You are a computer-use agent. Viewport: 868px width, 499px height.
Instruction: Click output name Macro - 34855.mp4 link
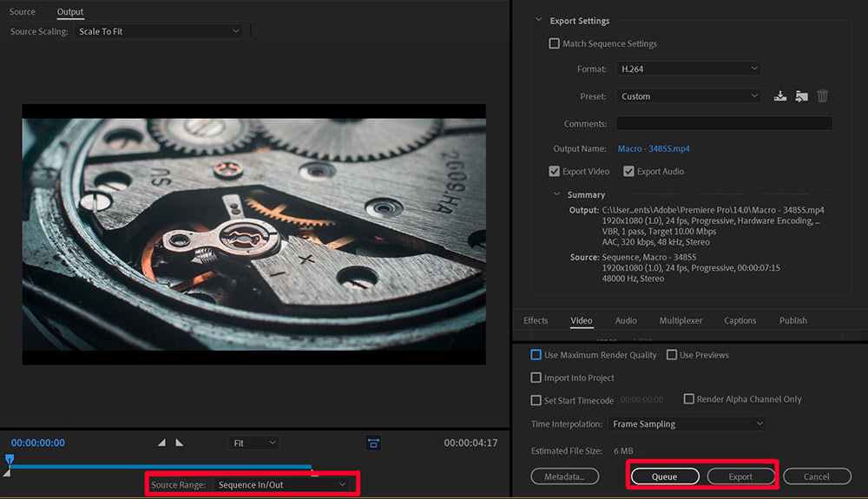[x=654, y=148]
